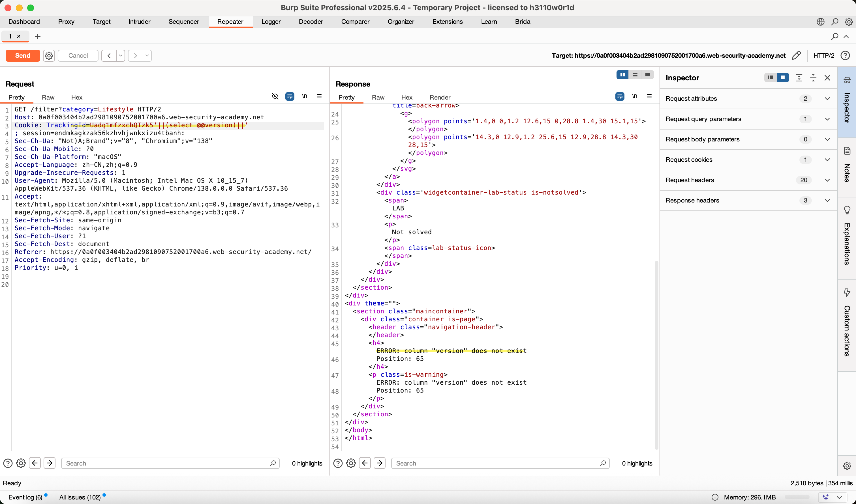Viewport: 856px width, 504px height.
Task: Open the Extensions tab
Action: (447, 22)
